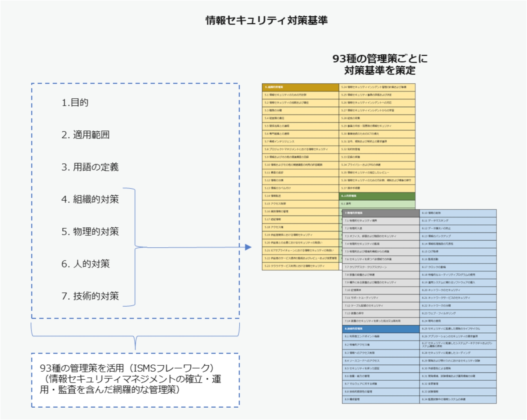This screenshot has height=420, width=527.
Task: Click table cell 8.20 ネットワークのセキュリティ
Action: click(x=458, y=290)
